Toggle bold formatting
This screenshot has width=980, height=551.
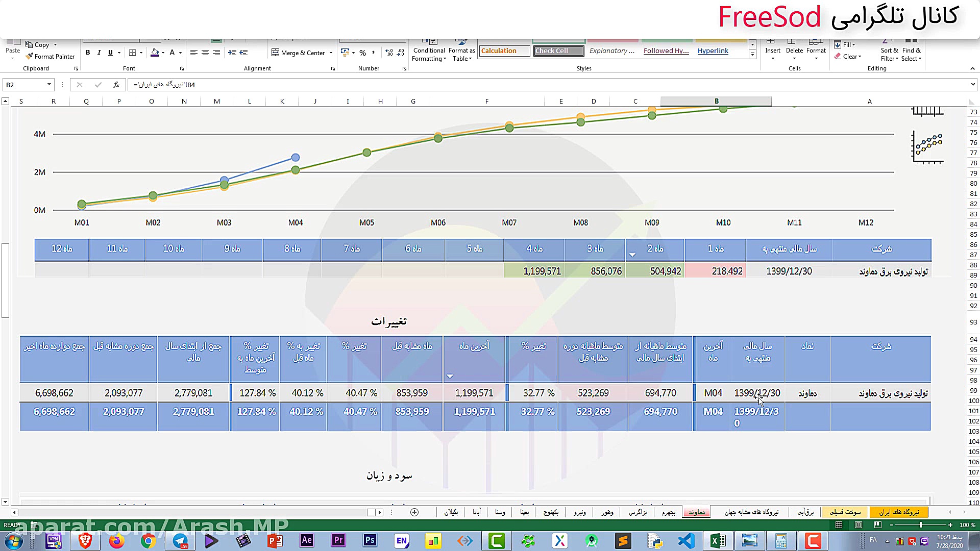[x=88, y=53]
